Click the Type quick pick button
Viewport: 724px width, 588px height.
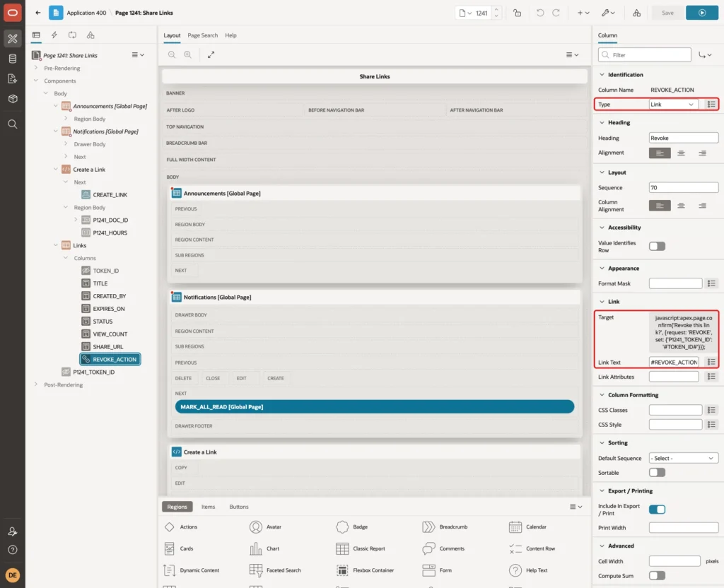(x=711, y=105)
